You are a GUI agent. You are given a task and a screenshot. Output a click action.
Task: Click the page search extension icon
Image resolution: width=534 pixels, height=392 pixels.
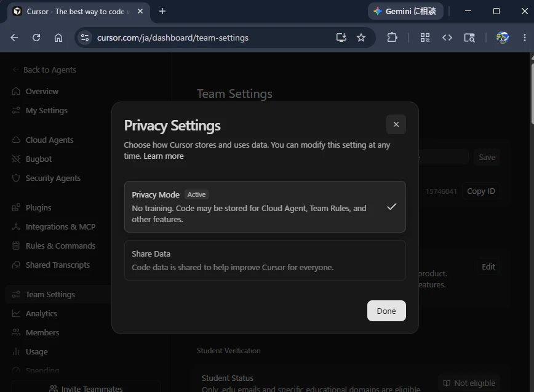[x=469, y=38]
